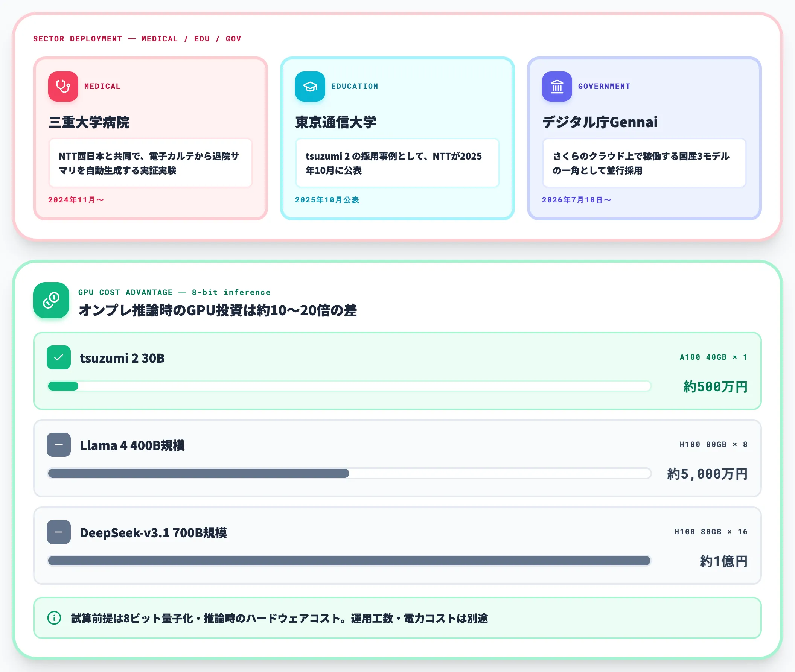This screenshot has height=672, width=795.
Task: Click the info icon in the 試算前提 note
Action: 54,618
